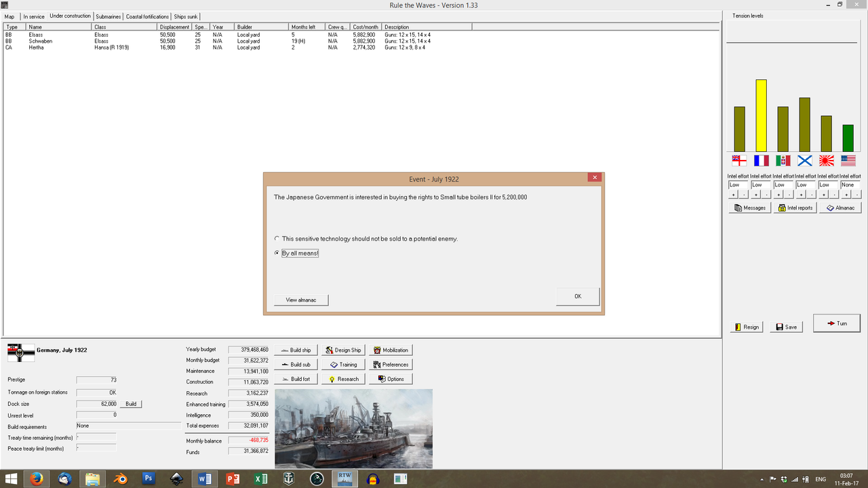Click Build button next to Dock size
Viewport: 868px width, 488px height.
tap(131, 403)
